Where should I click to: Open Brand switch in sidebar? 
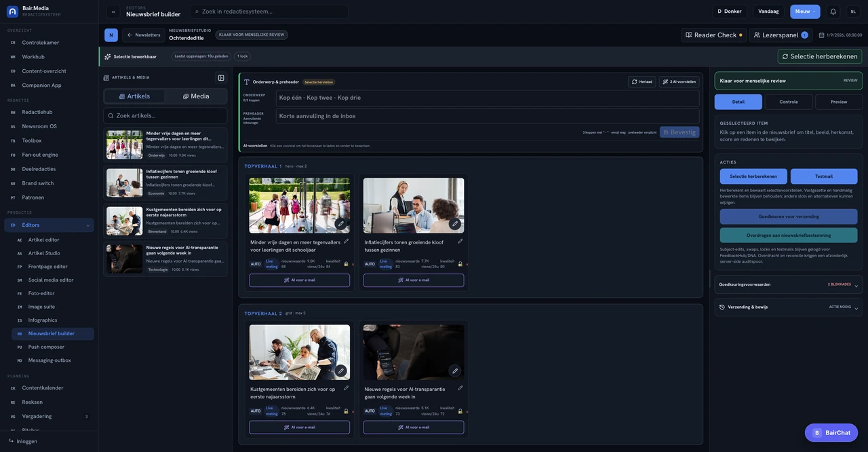pyautogui.click(x=49, y=183)
